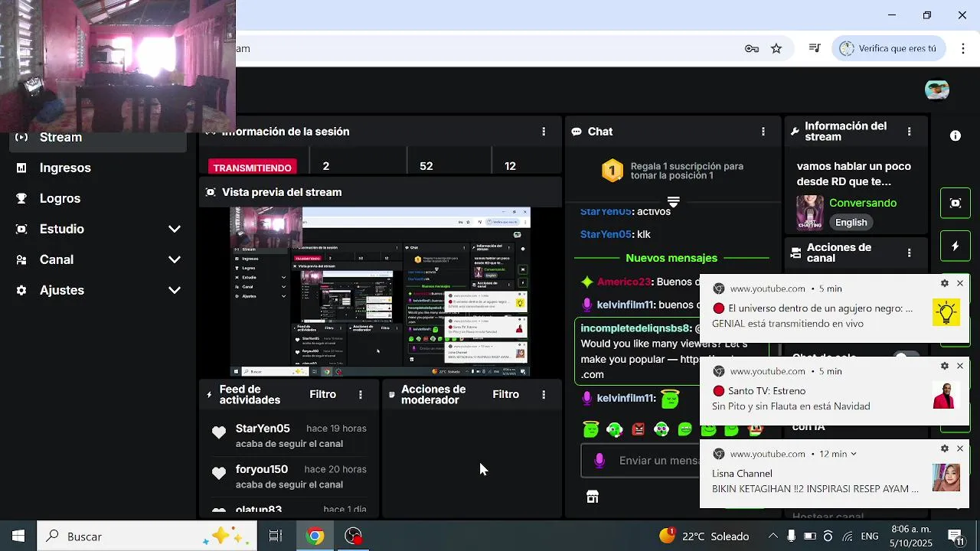Expand the Ajustes sidebar section

pyautogui.click(x=175, y=290)
